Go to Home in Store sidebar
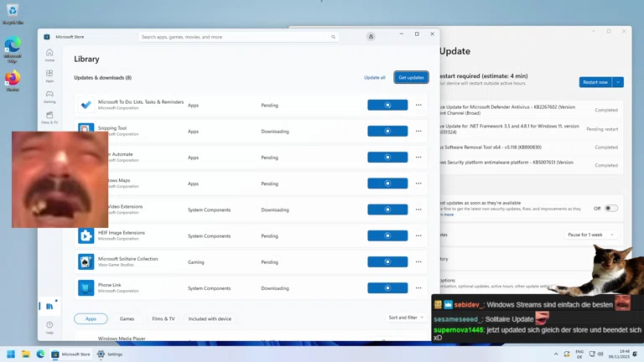 49,54
